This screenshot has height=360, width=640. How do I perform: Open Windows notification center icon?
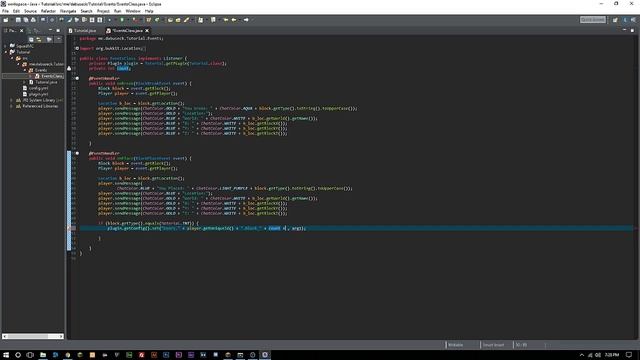(629, 355)
